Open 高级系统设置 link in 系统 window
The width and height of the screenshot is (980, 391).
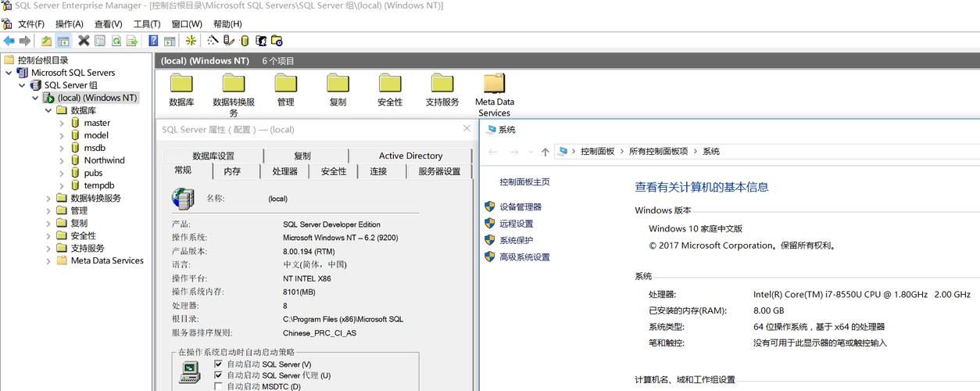click(x=525, y=256)
